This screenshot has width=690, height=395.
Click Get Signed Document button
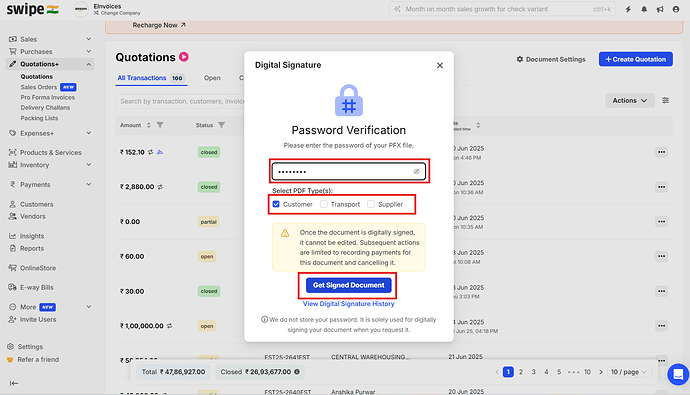point(349,285)
